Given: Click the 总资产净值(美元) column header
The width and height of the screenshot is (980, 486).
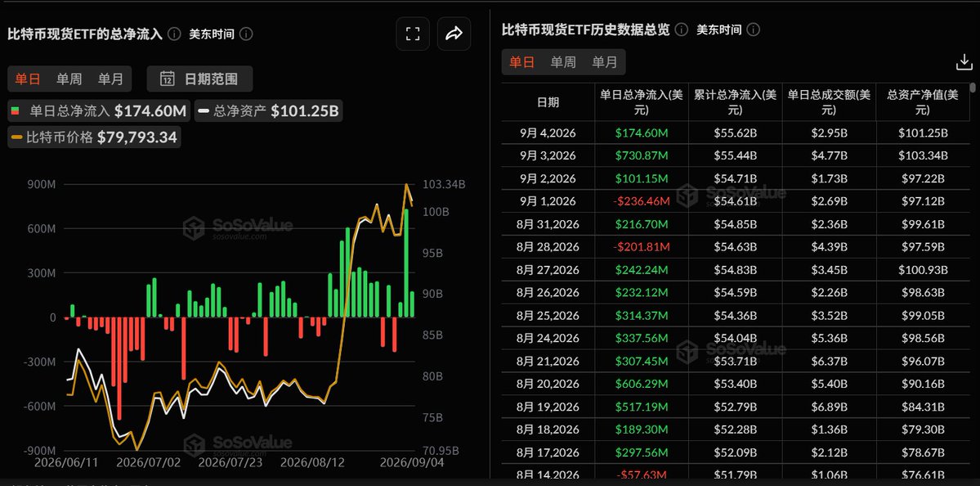Looking at the screenshot, I should (x=923, y=102).
